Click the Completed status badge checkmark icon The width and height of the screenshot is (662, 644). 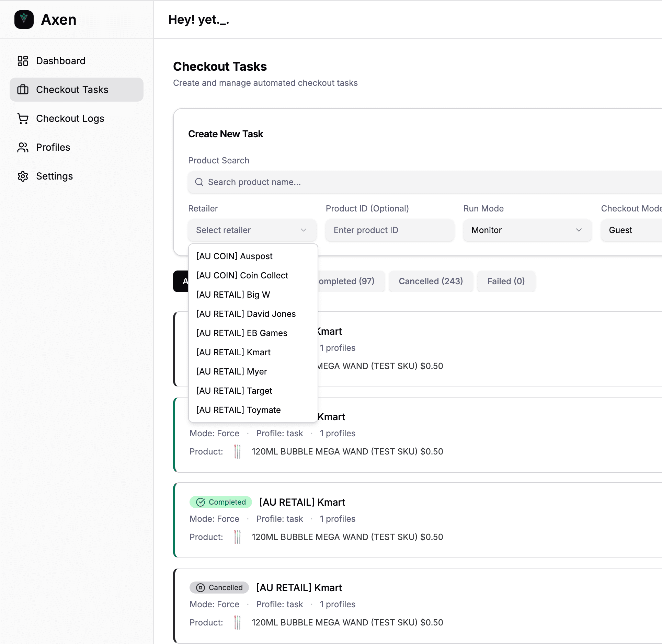(x=201, y=502)
